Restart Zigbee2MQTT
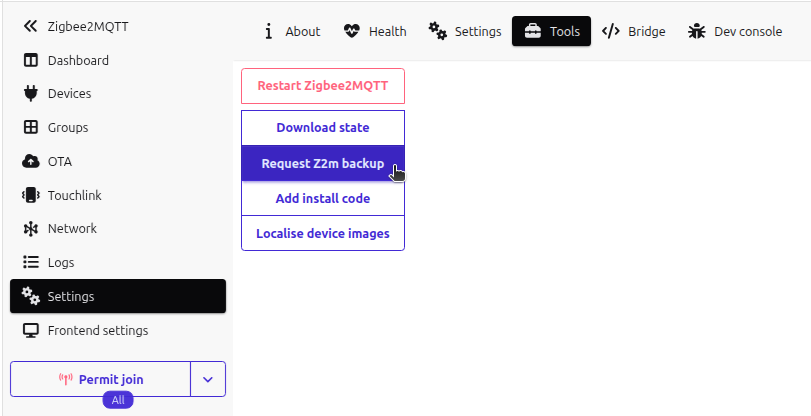Viewport: 811px width, 416px height. coord(323,86)
